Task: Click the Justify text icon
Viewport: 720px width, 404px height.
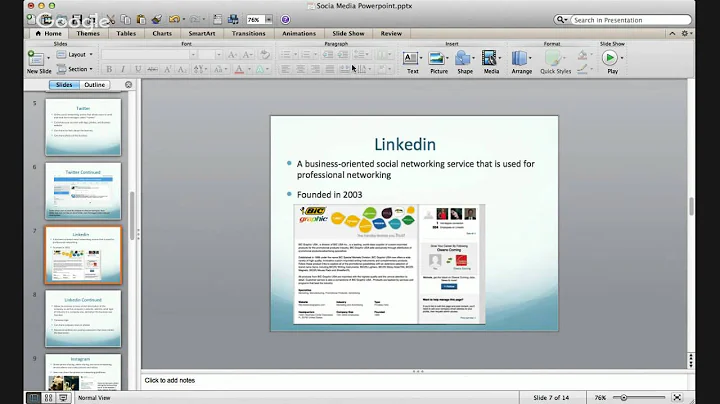Action: [329, 69]
